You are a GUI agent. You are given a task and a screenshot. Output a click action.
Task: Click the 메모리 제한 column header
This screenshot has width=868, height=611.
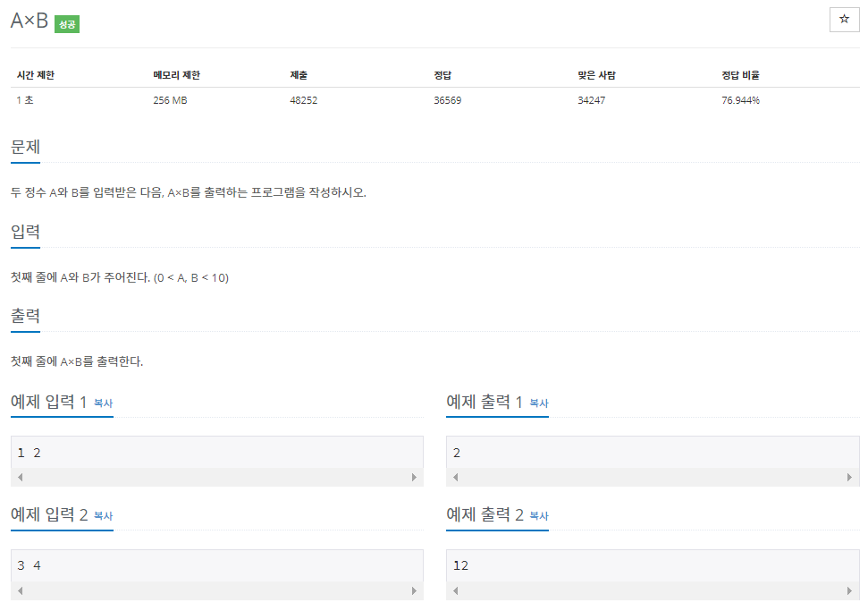(x=177, y=75)
